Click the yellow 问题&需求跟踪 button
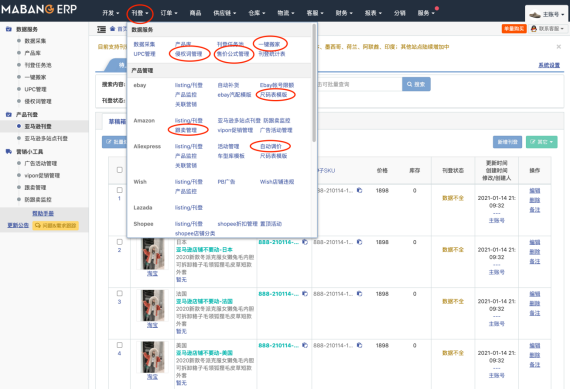Image resolution: width=571 pixels, height=389 pixels. click(56, 225)
